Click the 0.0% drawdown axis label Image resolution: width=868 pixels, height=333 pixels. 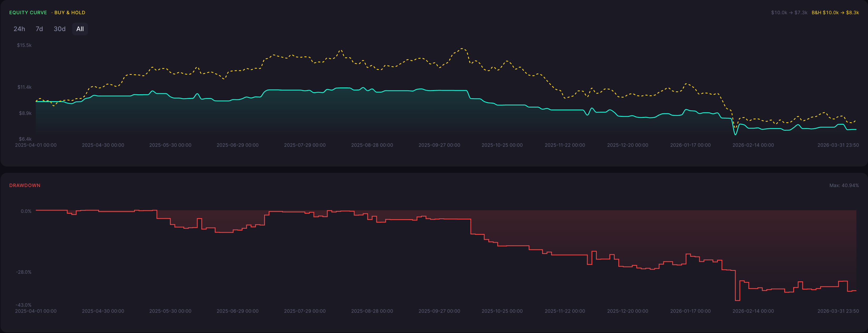point(26,211)
